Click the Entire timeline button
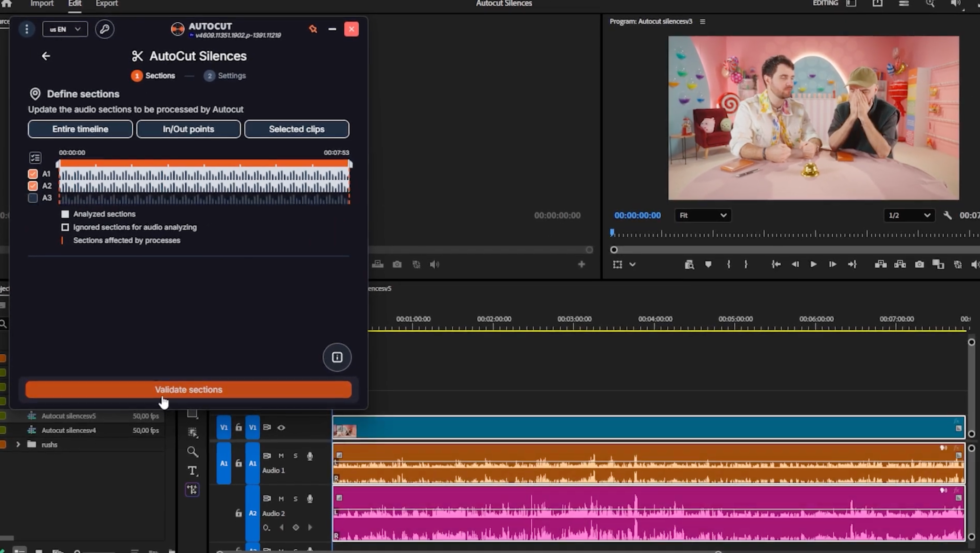 pos(80,129)
